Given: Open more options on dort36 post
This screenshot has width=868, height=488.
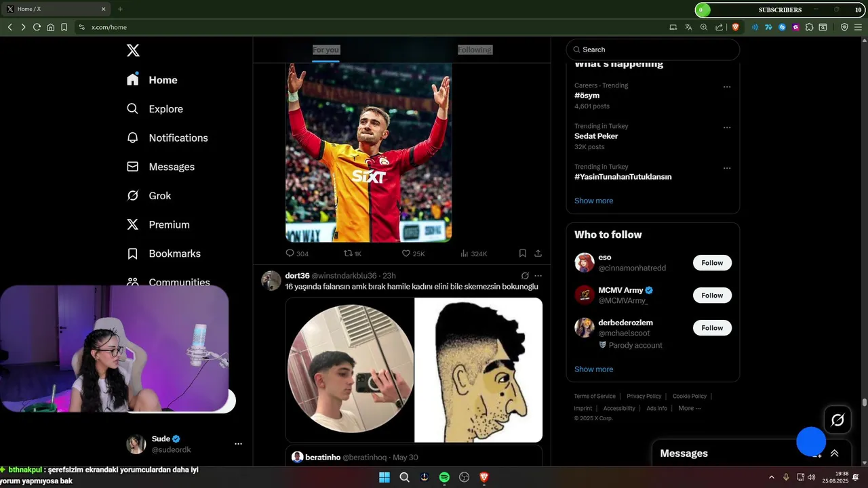Looking at the screenshot, I should point(538,276).
